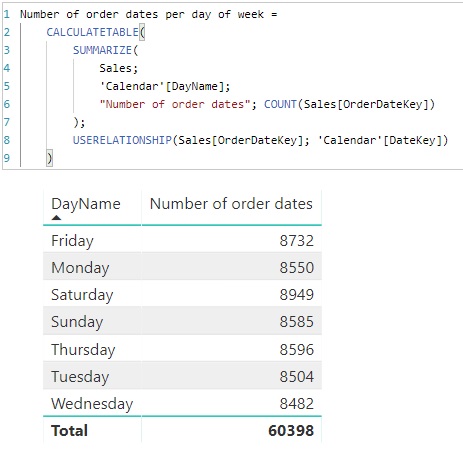Image resolution: width=463 pixels, height=463 pixels.
Task: Click the COUNT function in line 6
Action: click(280, 104)
